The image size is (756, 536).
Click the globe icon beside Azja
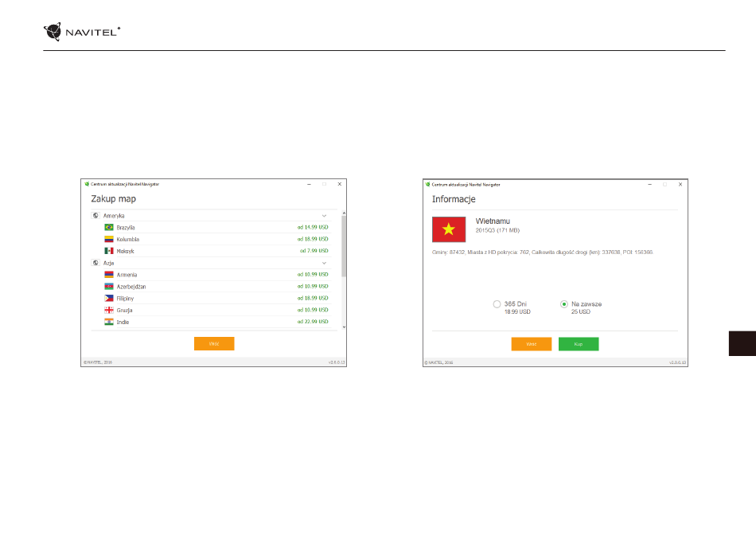click(x=95, y=263)
